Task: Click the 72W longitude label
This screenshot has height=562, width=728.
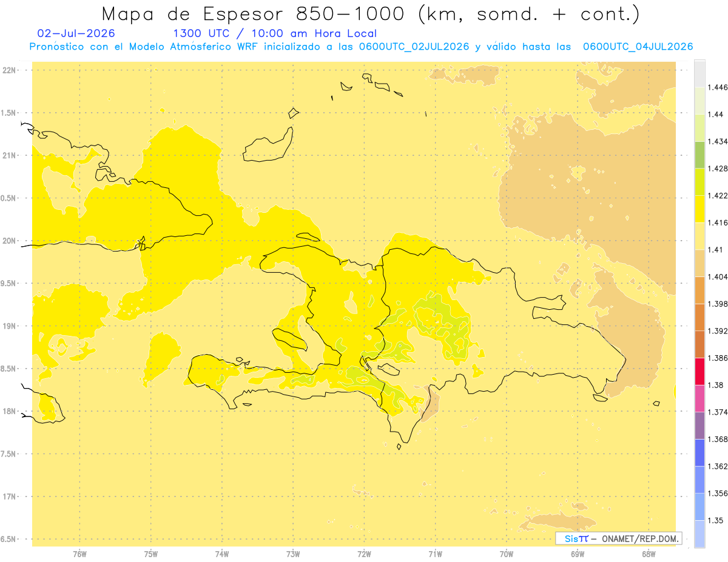Action: tap(364, 554)
